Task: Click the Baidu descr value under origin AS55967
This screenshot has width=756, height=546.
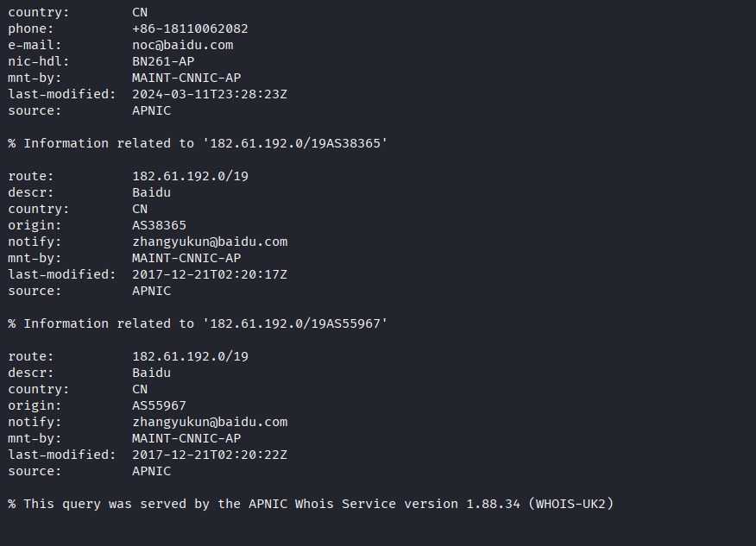Action: pyautogui.click(x=151, y=373)
